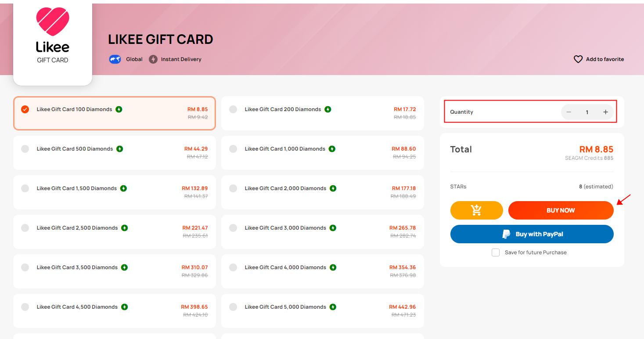Viewport: 644px width, 339px height.
Task: Select Likee Gift Card 100 Diamonds radio
Action: [25, 109]
